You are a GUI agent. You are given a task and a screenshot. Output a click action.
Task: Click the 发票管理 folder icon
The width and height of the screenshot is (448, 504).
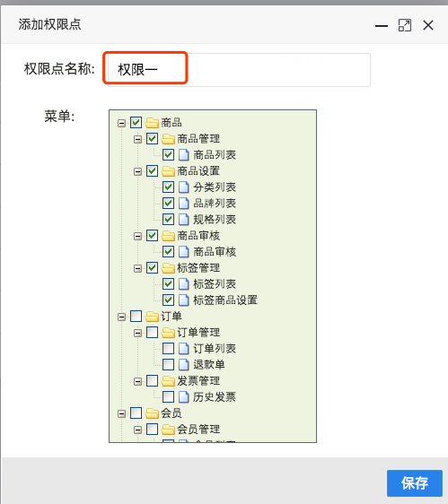pos(168,381)
